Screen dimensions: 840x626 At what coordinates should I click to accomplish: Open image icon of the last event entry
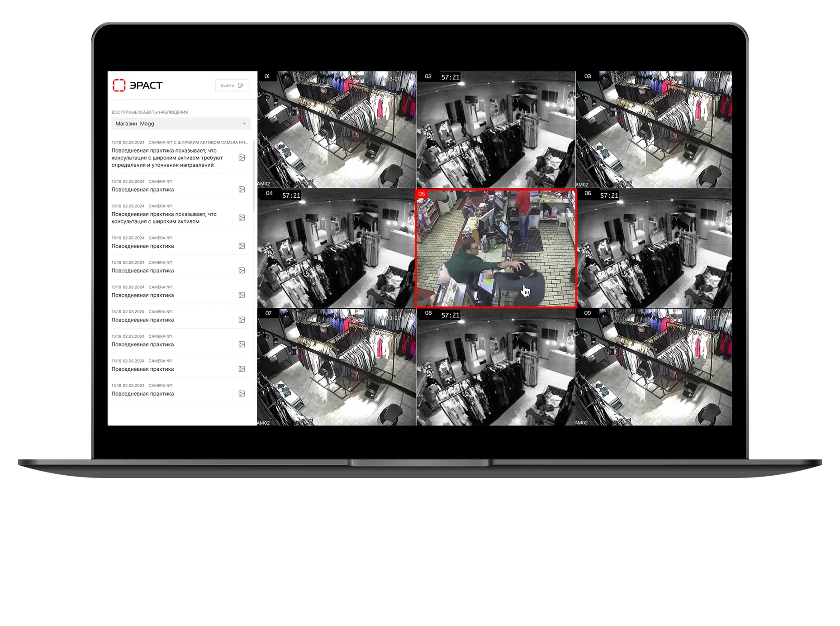click(242, 394)
